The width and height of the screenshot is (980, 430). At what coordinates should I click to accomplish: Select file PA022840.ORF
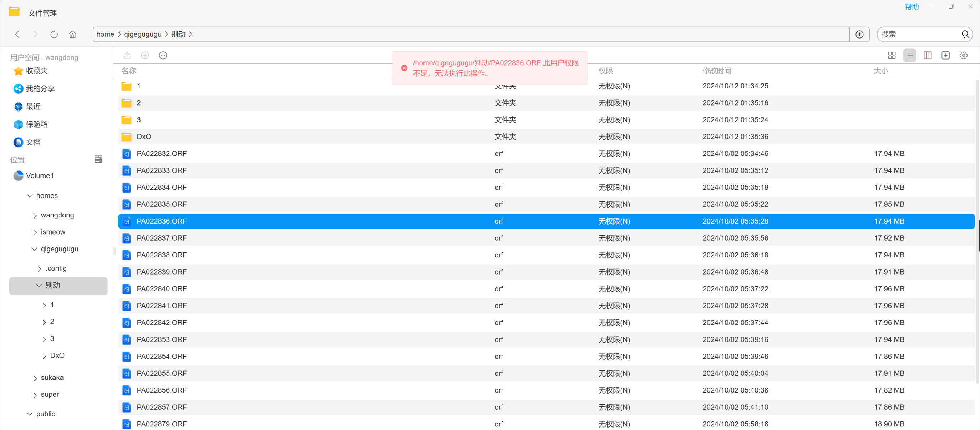546,289
